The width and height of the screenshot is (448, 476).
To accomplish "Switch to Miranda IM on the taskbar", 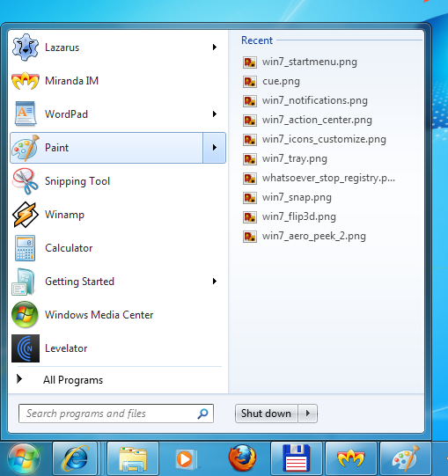I will [351, 458].
